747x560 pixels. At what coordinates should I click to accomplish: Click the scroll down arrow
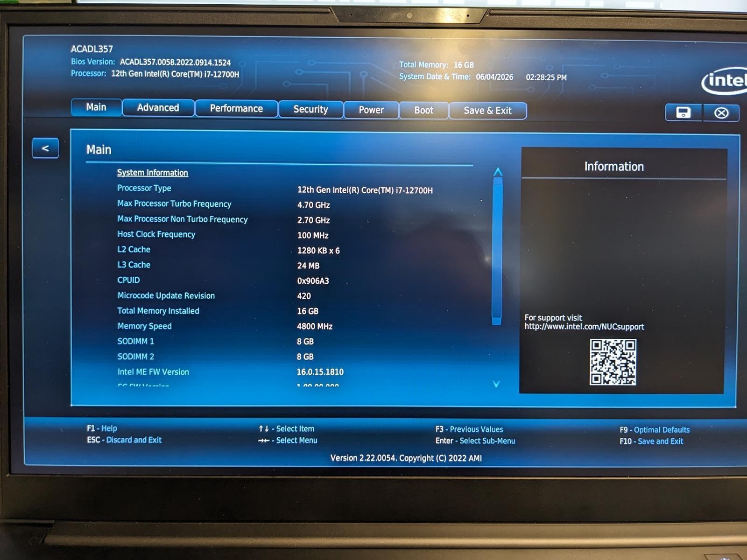tap(496, 384)
